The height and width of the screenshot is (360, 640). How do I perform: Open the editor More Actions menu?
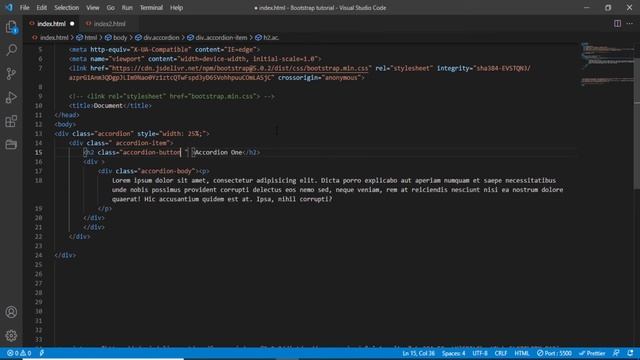pyautogui.click(x=630, y=24)
